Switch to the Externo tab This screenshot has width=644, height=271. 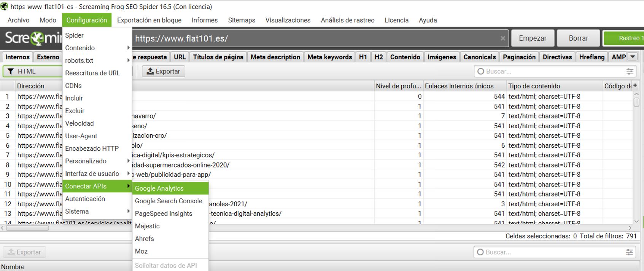tap(48, 57)
